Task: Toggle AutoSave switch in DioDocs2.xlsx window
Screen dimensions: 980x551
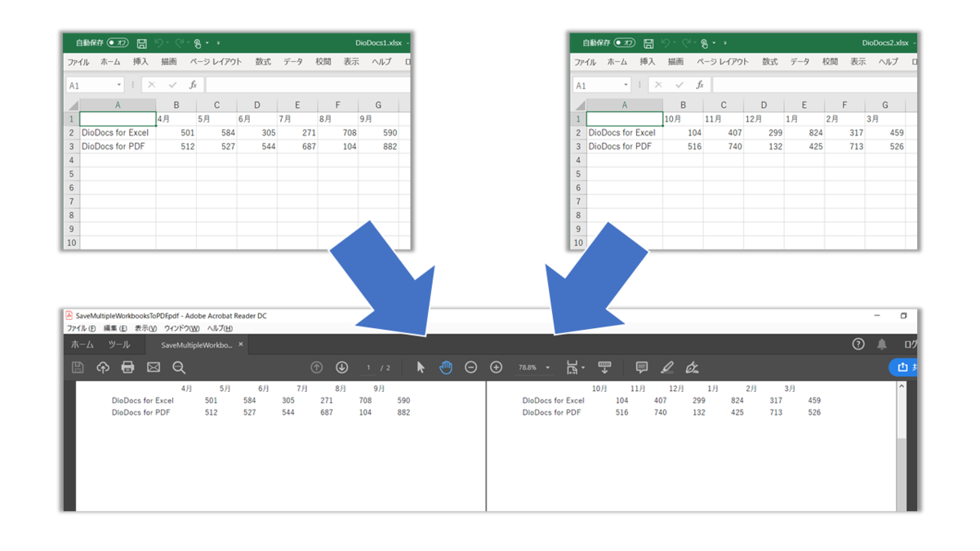Action: (x=625, y=42)
